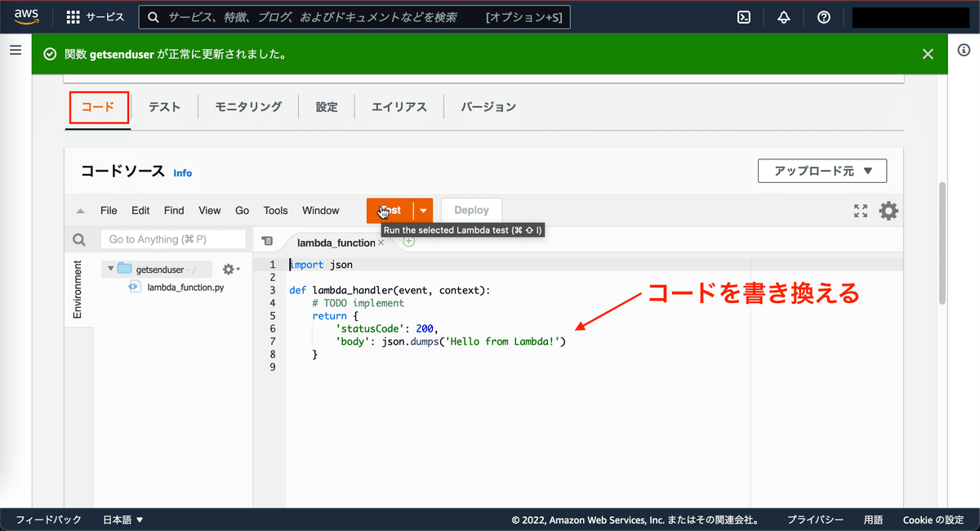Click the 'statusCode': 200 line
980x531 pixels.
pos(387,328)
